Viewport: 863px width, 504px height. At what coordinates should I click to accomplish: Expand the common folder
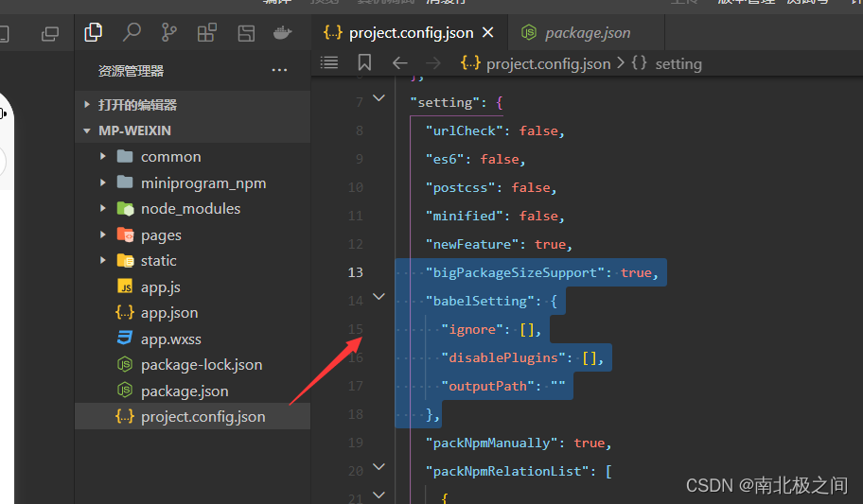pyautogui.click(x=193, y=157)
